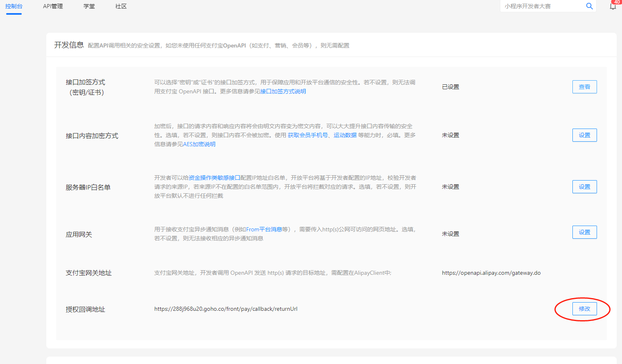Screen dimensions: 622x364
Task: Open the 接口加签方式说明 link
Action: click(x=283, y=91)
